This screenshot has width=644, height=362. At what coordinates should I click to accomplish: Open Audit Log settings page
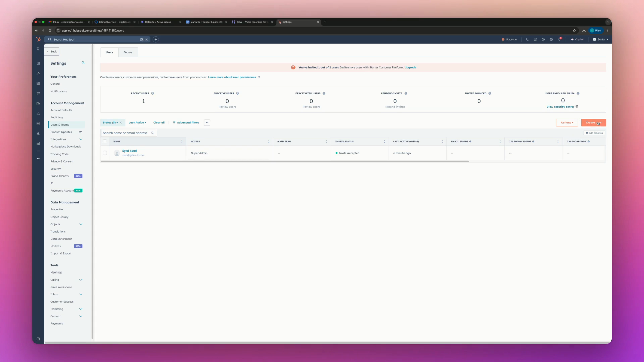57,117
